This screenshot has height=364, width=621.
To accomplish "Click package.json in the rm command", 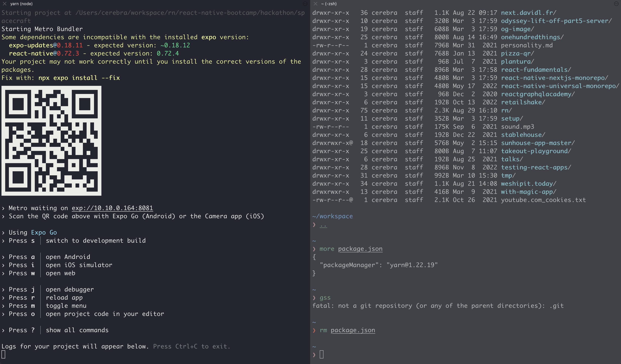I will 353,330.
